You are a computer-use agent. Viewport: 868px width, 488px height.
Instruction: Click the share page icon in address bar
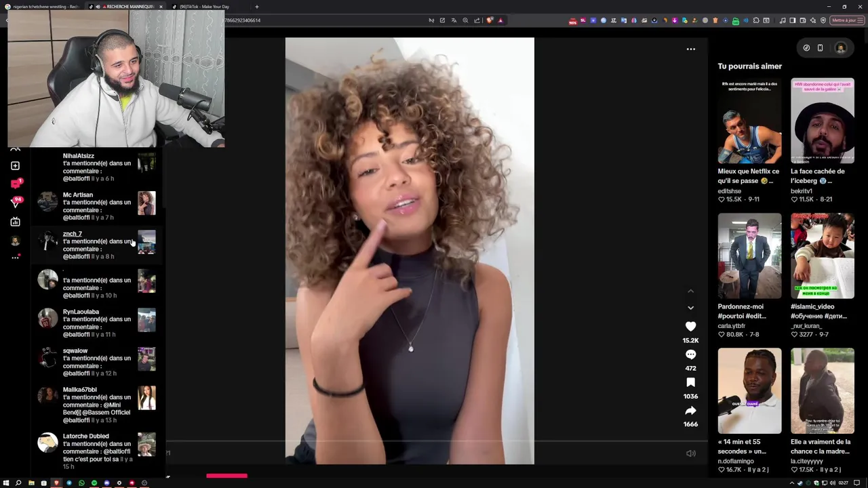coord(477,20)
